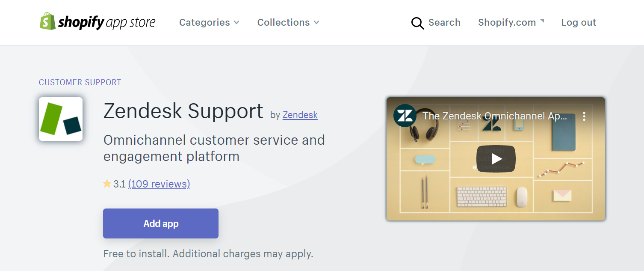Open the 109 reviews link
This screenshot has height=271, width=644.
tap(159, 184)
